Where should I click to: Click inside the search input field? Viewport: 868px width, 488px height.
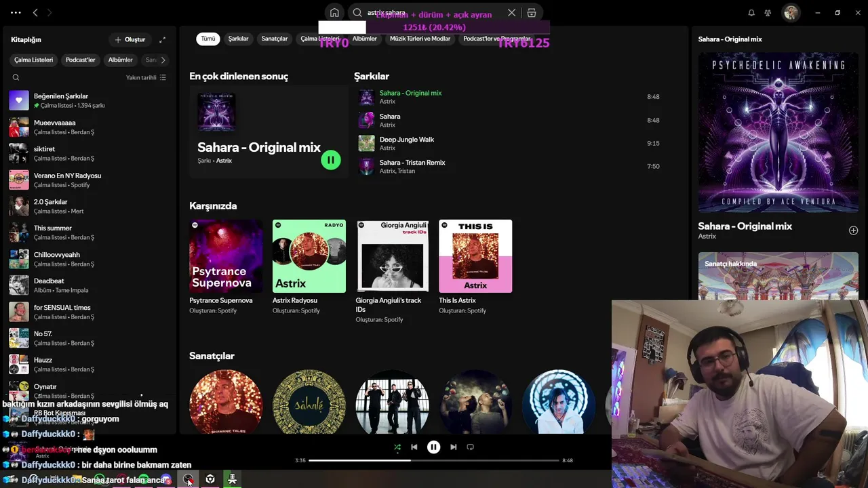[434, 13]
